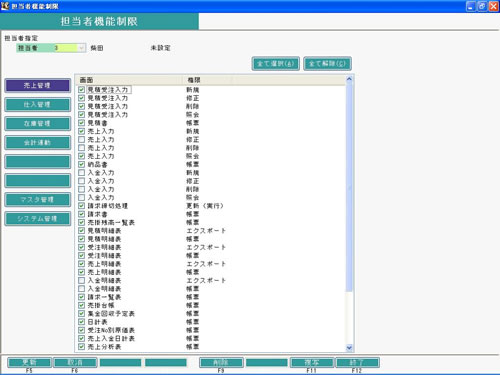Viewport: 500px width, 375px height.
Task: Switch to the 仕入管理 category
Action: [x=38, y=104]
